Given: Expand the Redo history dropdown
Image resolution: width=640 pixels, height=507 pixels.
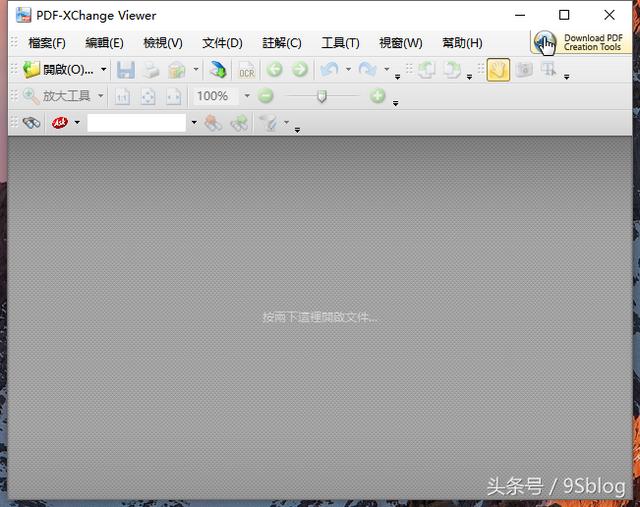Looking at the screenshot, I should 387,69.
